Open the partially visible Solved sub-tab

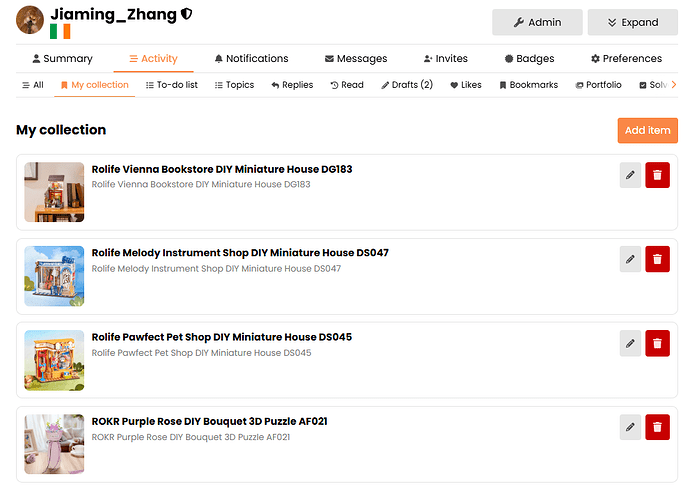tap(654, 85)
